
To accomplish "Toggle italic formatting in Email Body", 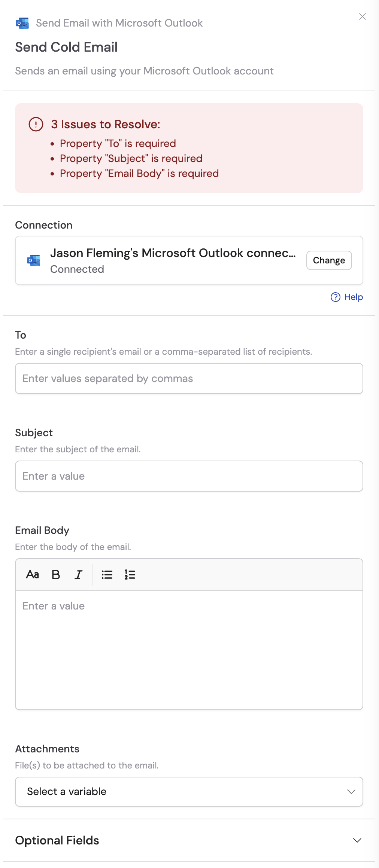I will click(79, 575).
